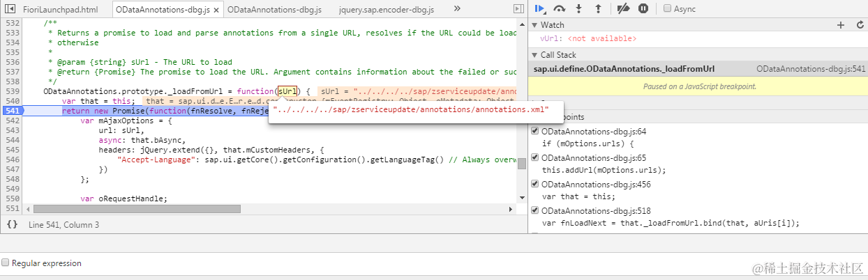Open the ODataAnnotations-dbg.js:541 call stack location
The image size is (868, 280).
click(811, 69)
